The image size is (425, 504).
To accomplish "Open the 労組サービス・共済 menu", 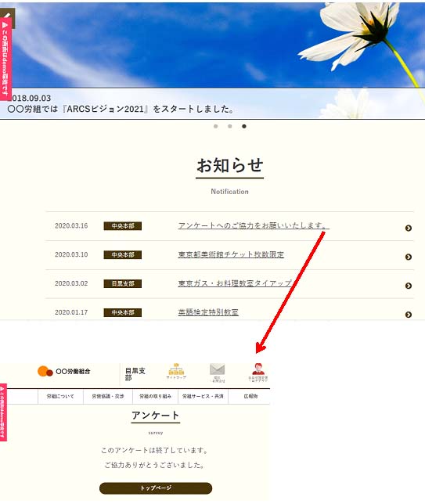I will (x=203, y=396).
